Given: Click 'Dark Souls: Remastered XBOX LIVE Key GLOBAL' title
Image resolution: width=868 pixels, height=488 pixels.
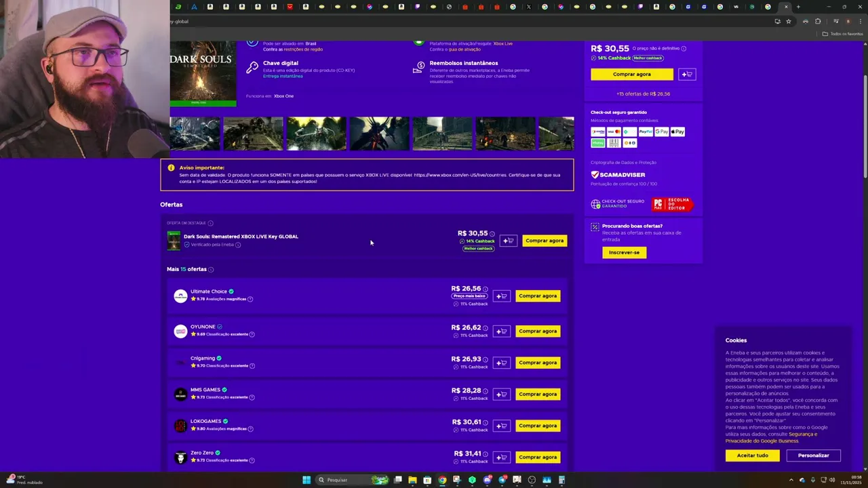Looking at the screenshot, I should tap(241, 237).
